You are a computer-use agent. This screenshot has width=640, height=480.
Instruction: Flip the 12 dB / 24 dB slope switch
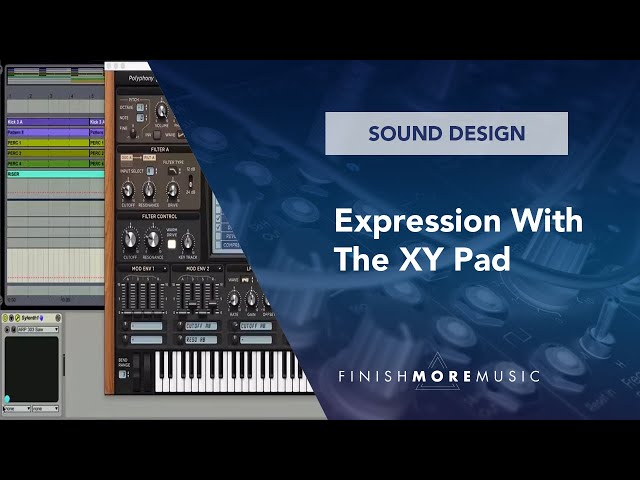click(190, 180)
